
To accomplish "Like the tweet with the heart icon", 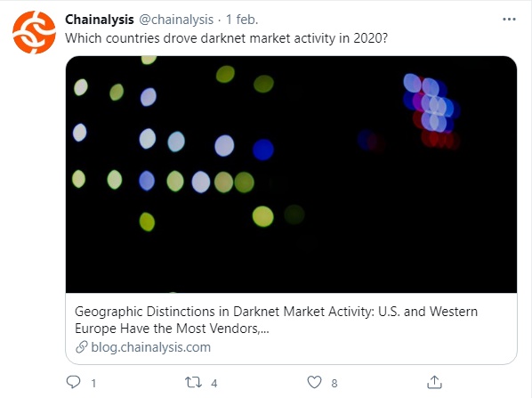I will tap(314, 382).
